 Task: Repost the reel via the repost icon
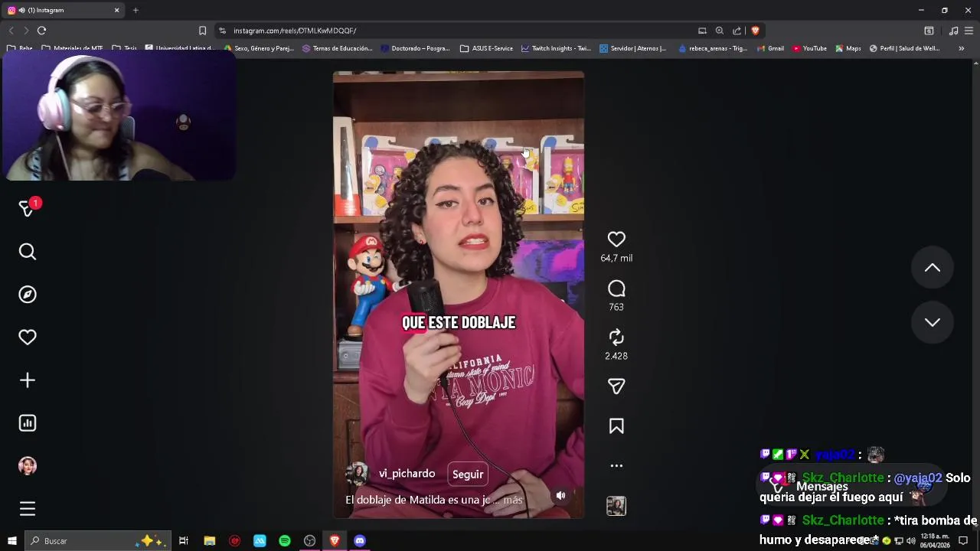[x=616, y=337]
